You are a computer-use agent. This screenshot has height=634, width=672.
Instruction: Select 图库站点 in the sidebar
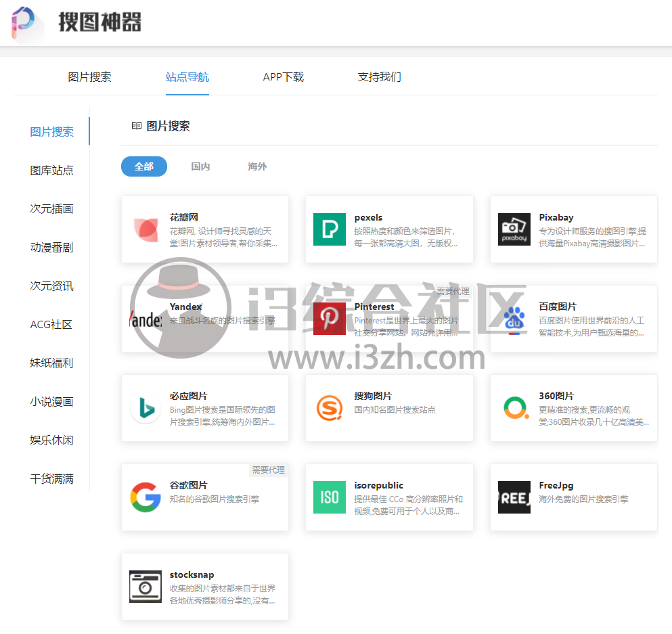(x=52, y=171)
